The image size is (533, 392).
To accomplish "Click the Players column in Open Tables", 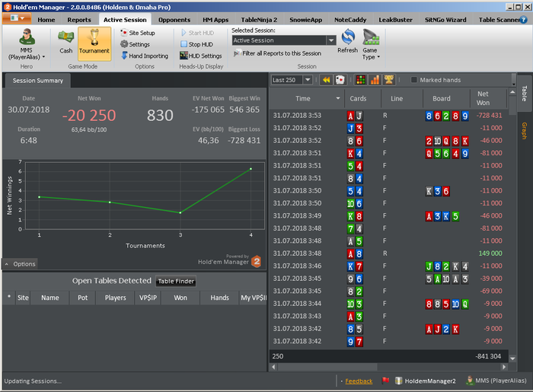I will (115, 298).
